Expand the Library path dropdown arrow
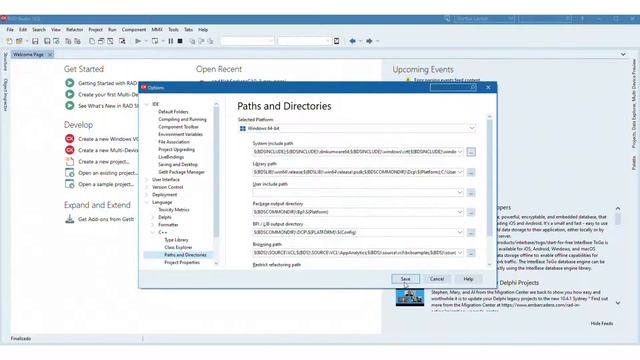Screen dimensions: 640x360 460,172
